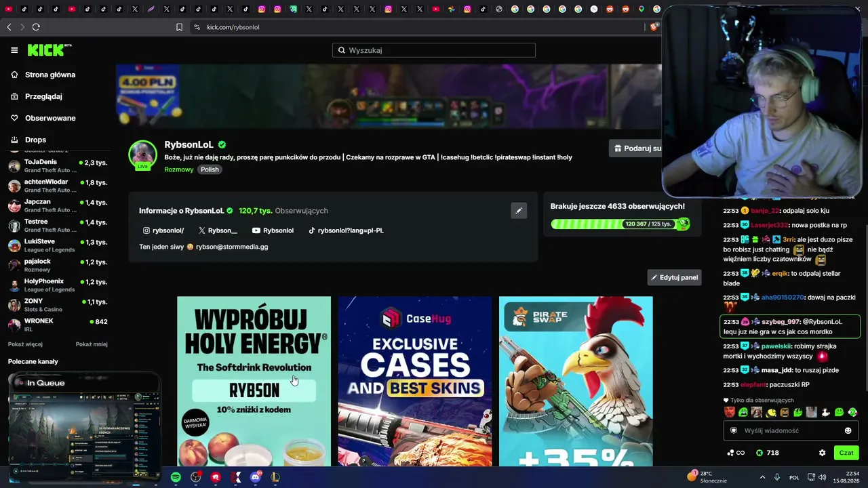Open the Kick hamburger sidebar menu
The height and width of the screenshot is (488, 868).
[x=14, y=50]
